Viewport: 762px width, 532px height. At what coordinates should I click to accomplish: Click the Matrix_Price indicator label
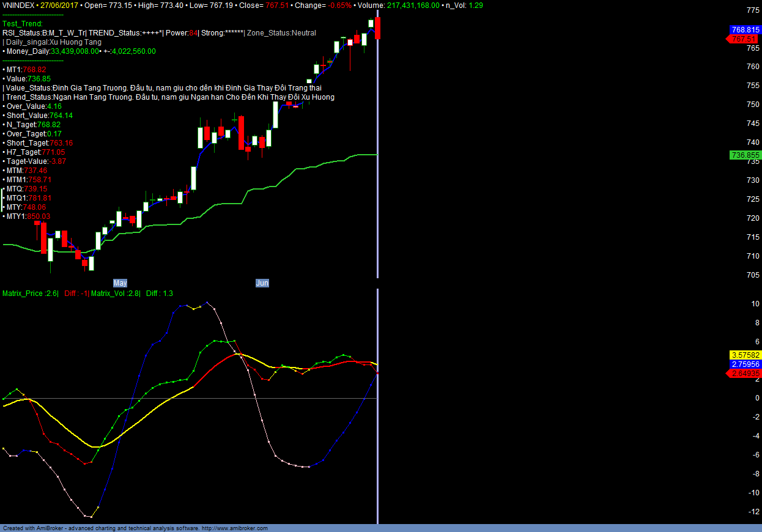tap(30, 294)
